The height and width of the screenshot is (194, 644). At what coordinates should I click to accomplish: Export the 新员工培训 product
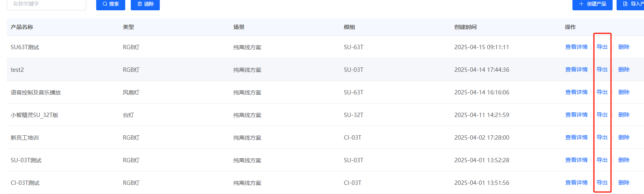pos(602,137)
